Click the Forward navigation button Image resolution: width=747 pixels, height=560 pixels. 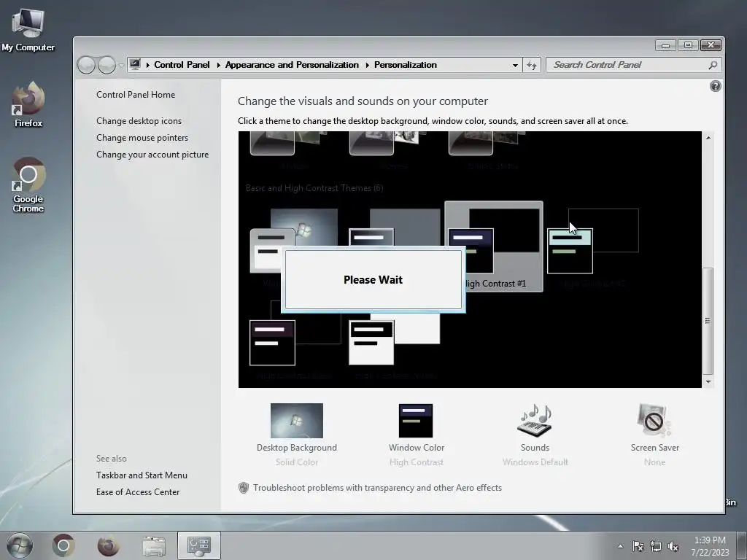click(x=107, y=65)
